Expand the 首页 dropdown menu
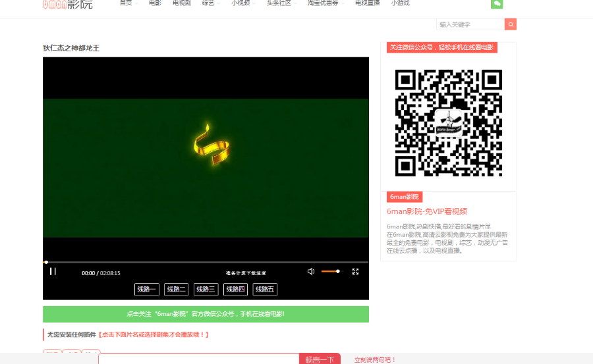 coord(128,3)
